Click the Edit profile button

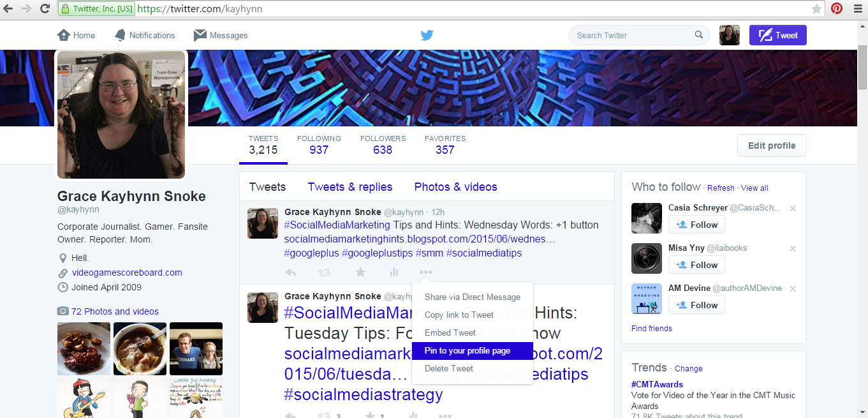tap(771, 146)
